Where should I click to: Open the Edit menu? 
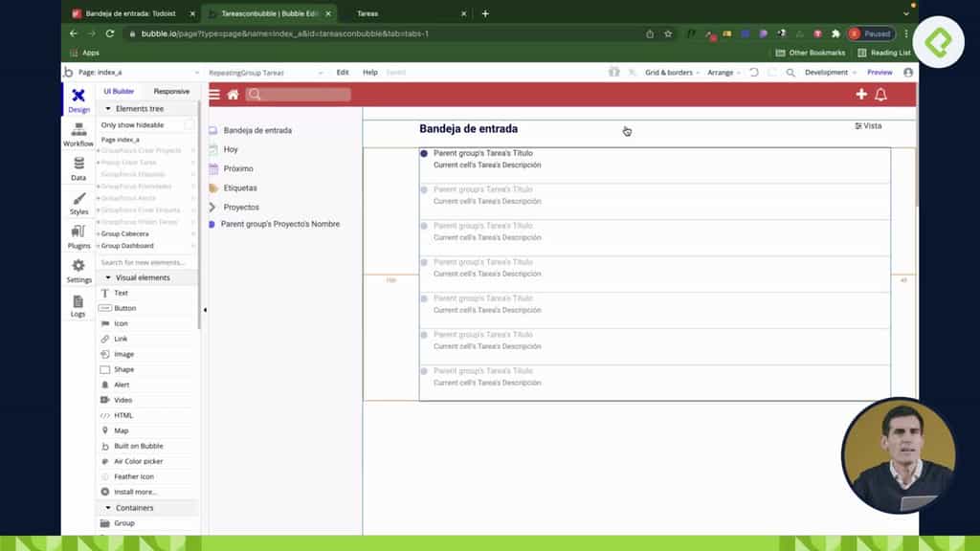343,72
